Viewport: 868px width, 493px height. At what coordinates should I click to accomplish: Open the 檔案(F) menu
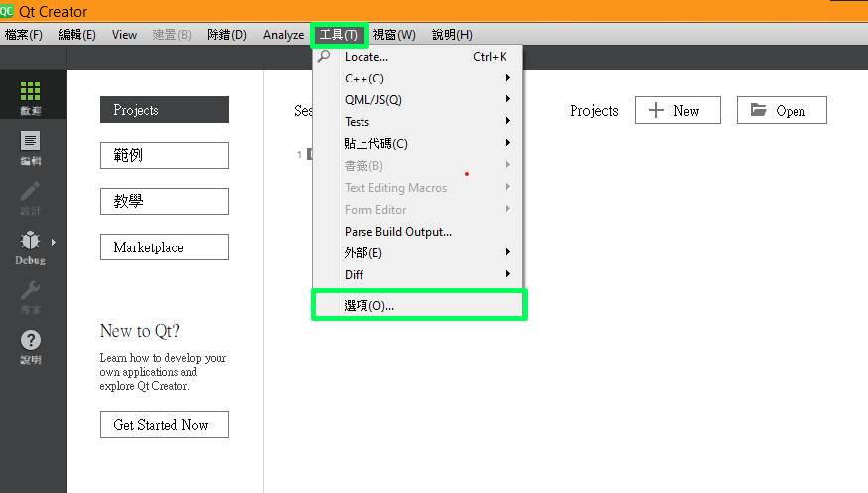tap(24, 35)
